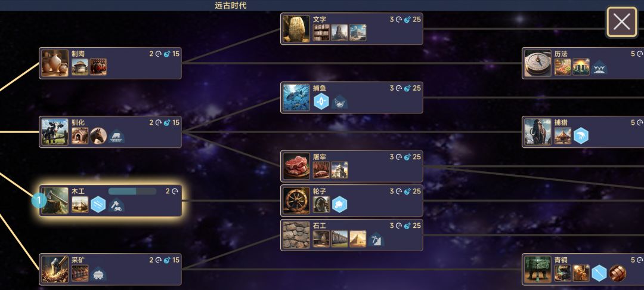Click the 木工 research progress bar

pyautogui.click(x=132, y=192)
